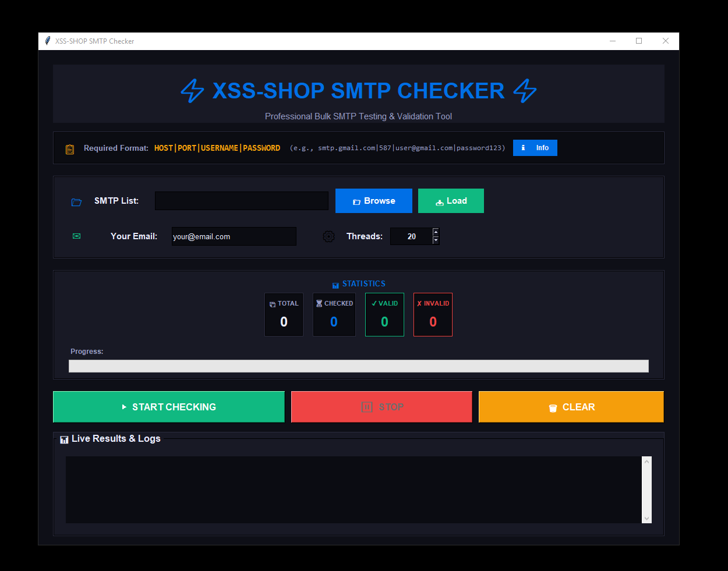728x571 pixels.
Task: Click the lightning bolt left of the title
Action: 192,91
